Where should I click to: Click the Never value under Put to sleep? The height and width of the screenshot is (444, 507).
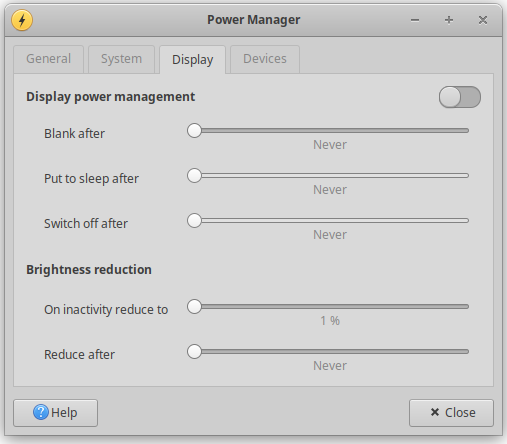tap(330, 190)
